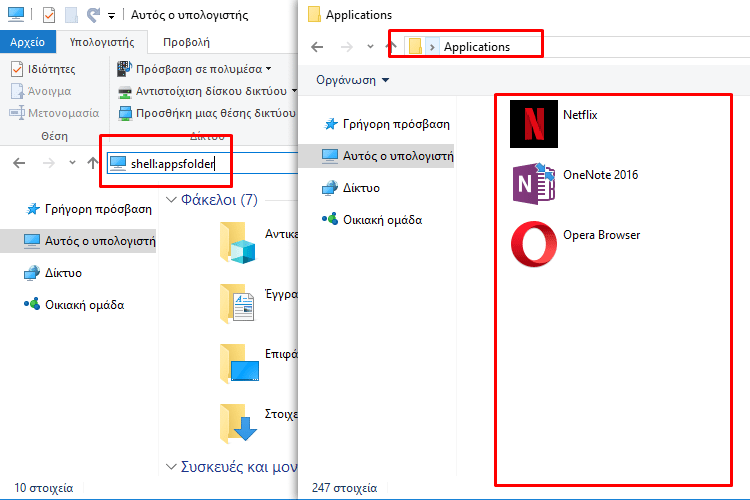The width and height of the screenshot is (750, 500).
Task: Open the Επιφάνεια desktop folder icon
Action: click(x=239, y=363)
